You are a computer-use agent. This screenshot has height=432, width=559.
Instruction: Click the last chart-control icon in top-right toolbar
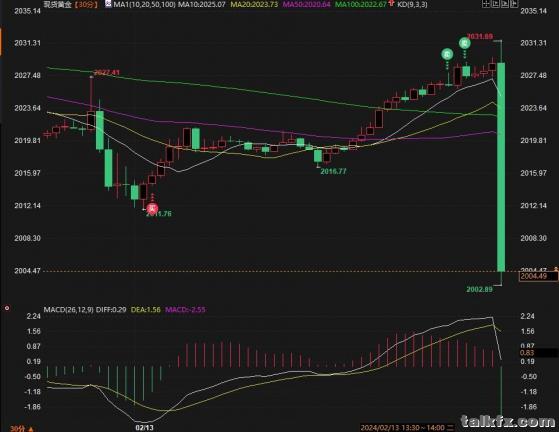tap(514, 4)
